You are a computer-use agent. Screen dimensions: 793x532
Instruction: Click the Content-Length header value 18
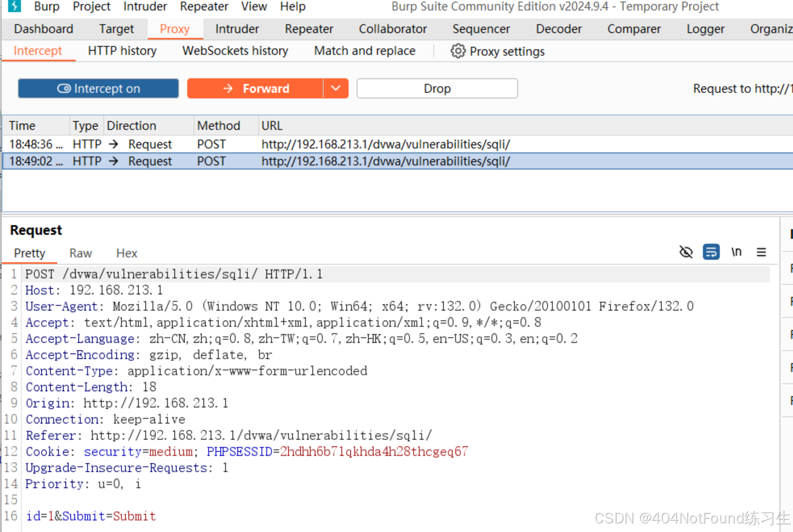point(150,387)
